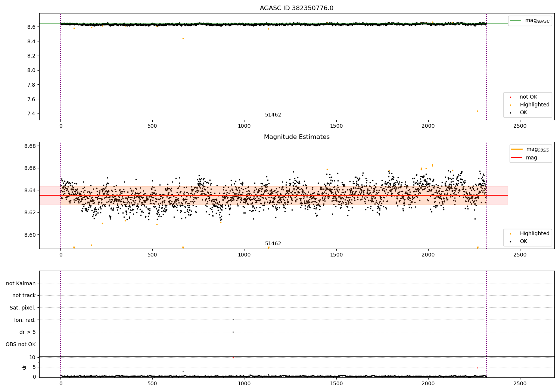Click the 2500 x-tick label under the top plot
Image resolution: width=560 pixels, height=392 pixels.
pos(520,126)
